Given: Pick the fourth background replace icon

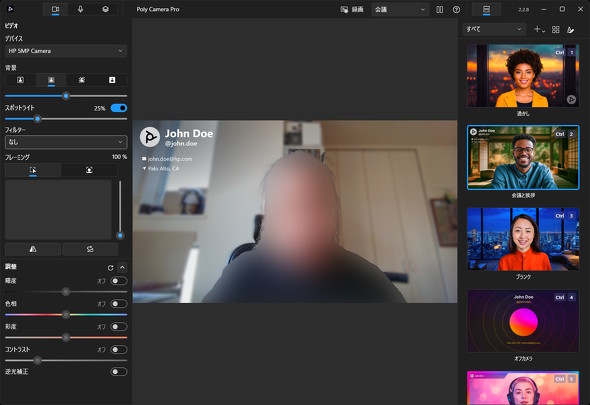Looking at the screenshot, I should pyautogui.click(x=112, y=80).
